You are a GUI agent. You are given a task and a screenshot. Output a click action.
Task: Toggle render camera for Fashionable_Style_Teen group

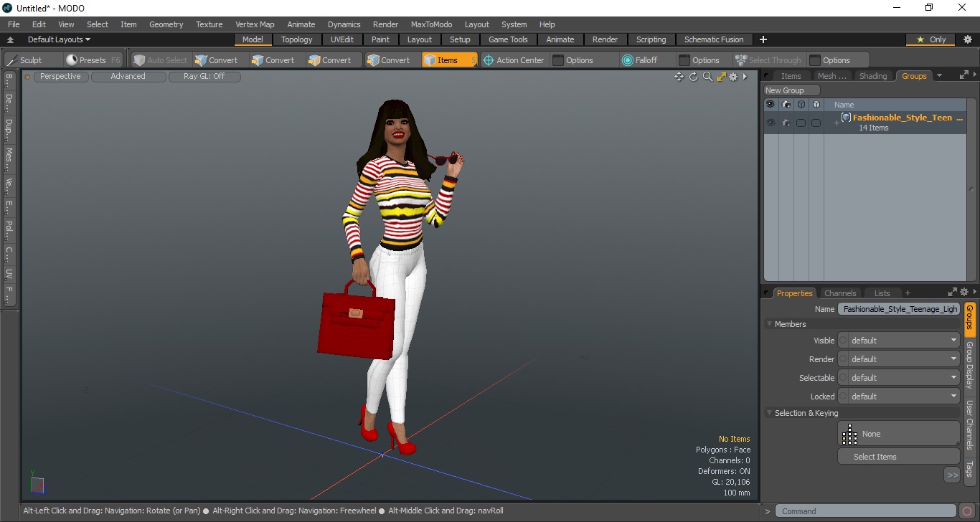tap(786, 123)
